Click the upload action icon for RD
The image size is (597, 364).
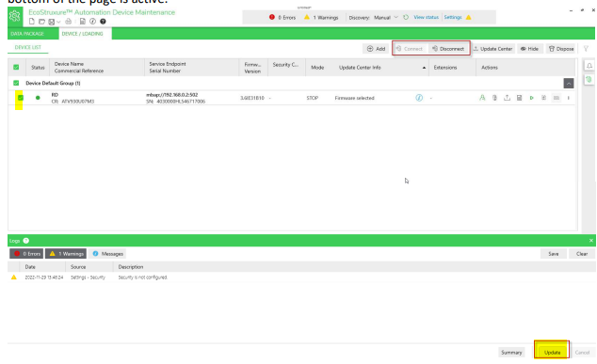coord(507,98)
